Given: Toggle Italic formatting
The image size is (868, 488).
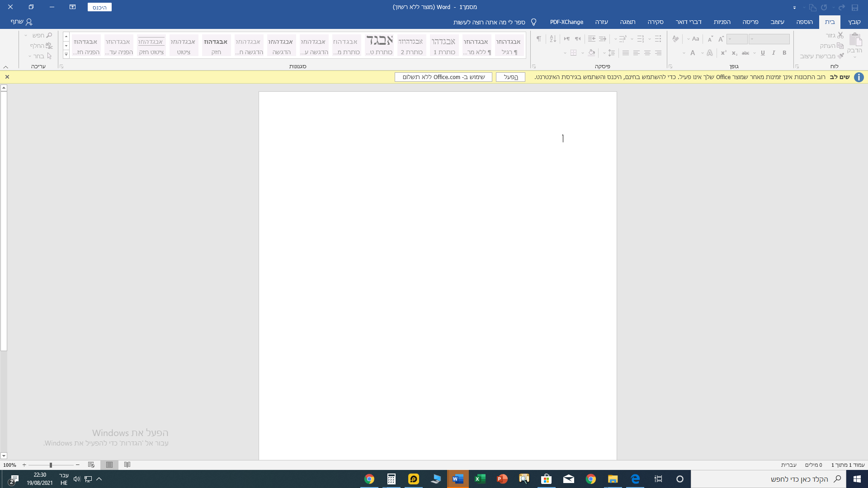Looking at the screenshot, I should (774, 53).
